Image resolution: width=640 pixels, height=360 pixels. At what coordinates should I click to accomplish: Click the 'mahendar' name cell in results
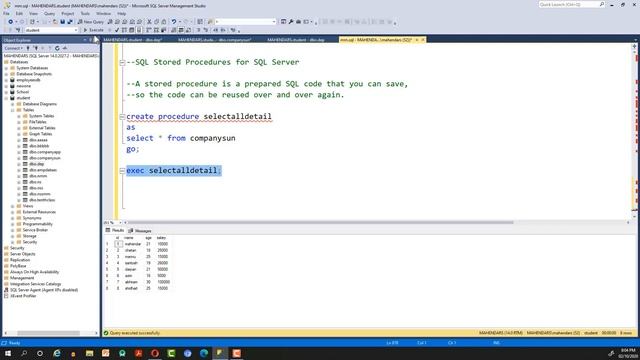pyautogui.click(x=133, y=244)
